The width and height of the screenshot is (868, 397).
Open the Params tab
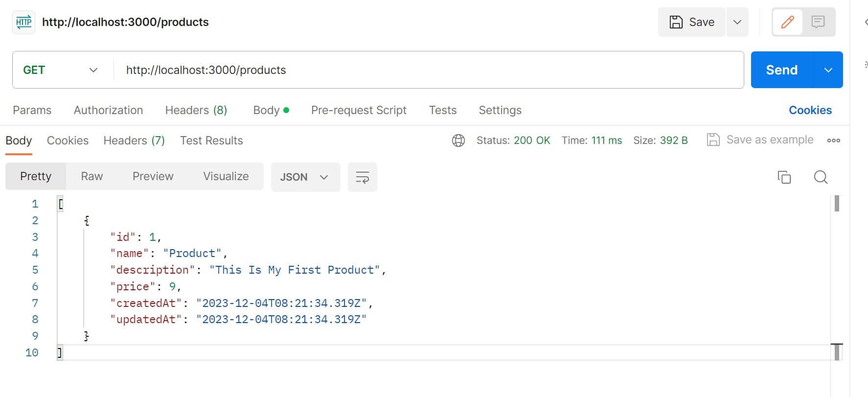pos(32,110)
